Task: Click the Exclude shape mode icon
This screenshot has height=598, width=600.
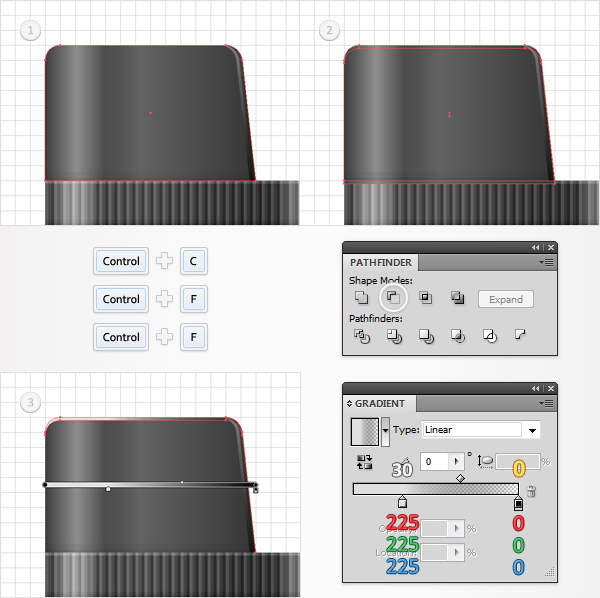Action: click(x=457, y=297)
